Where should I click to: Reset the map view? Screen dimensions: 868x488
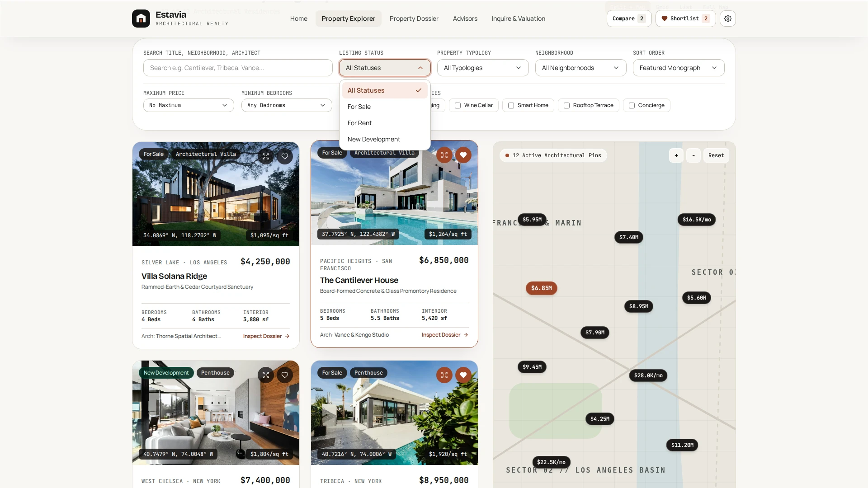(716, 155)
